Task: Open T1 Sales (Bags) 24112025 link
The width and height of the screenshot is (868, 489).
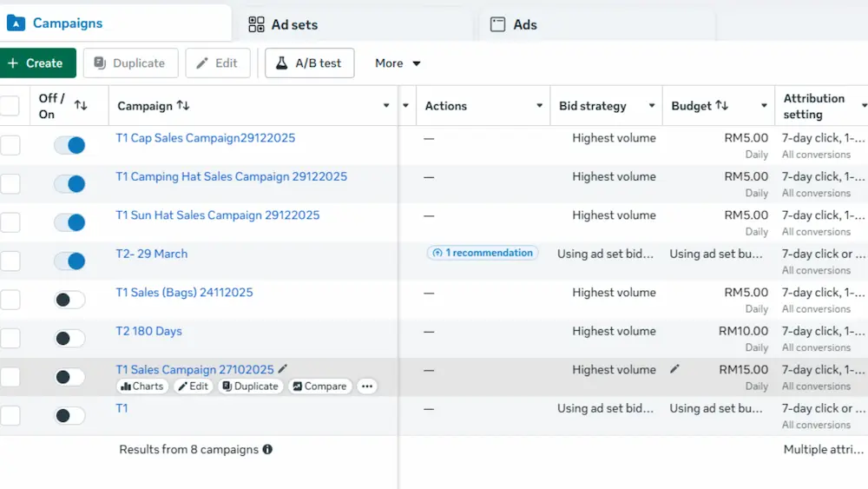Action: (184, 293)
